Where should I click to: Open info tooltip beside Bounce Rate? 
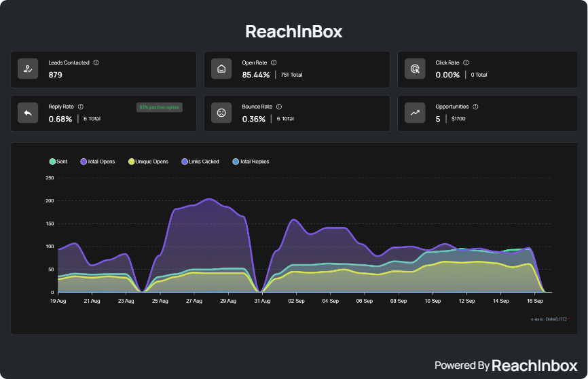tap(279, 107)
